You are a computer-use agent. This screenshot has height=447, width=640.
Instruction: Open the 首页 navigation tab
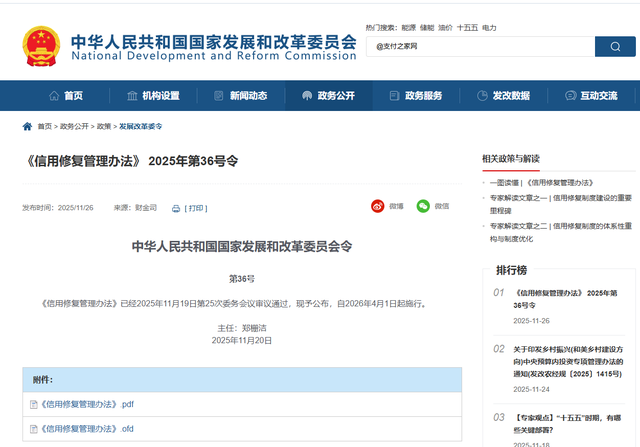coord(66,96)
